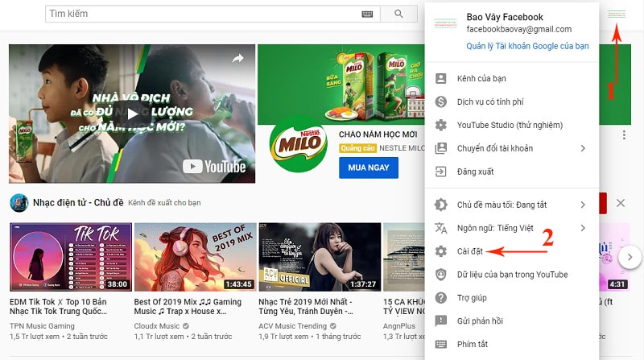Play the Milo ad video
644x360 pixels.
[132, 114]
